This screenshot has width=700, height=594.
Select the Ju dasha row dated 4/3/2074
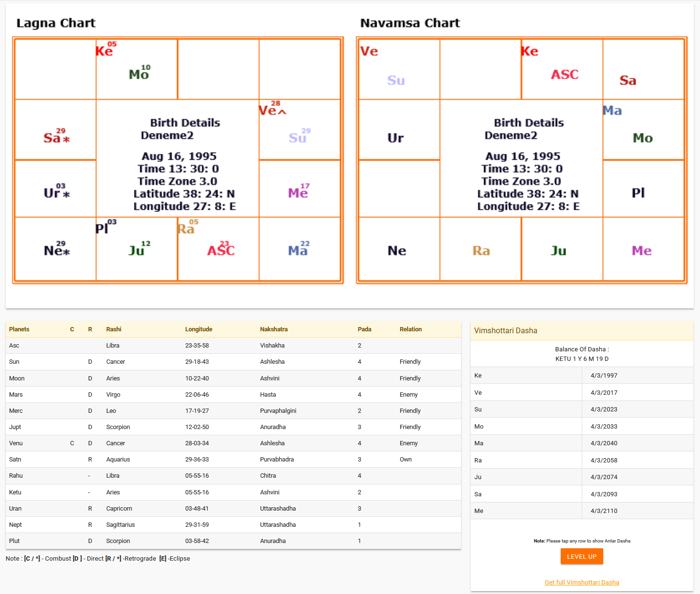click(x=582, y=477)
